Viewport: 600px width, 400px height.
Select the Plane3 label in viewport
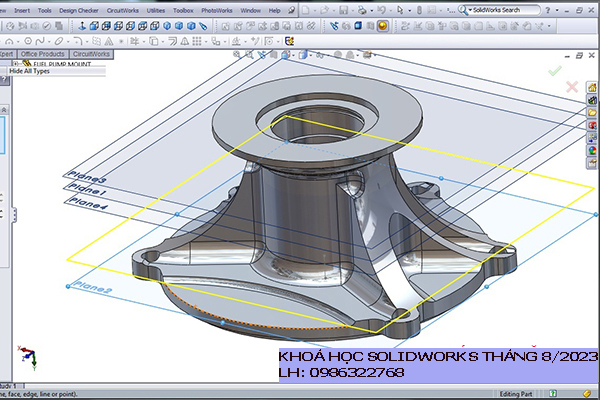click(x=87, y=177)
